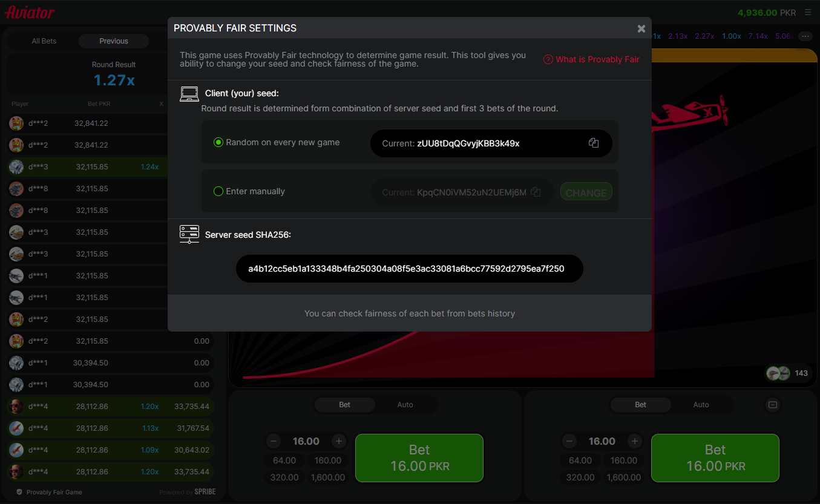Image resolution: width=820 pixels, height=504 pixels.
Task: Decrease left bet amount with minus button
Action: click(274, 441)
